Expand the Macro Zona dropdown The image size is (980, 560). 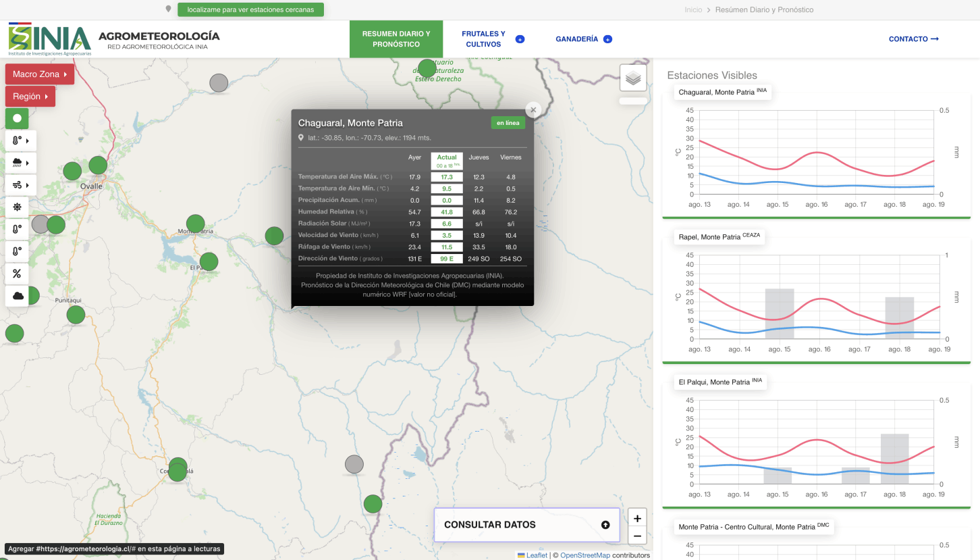pos(39,74)
